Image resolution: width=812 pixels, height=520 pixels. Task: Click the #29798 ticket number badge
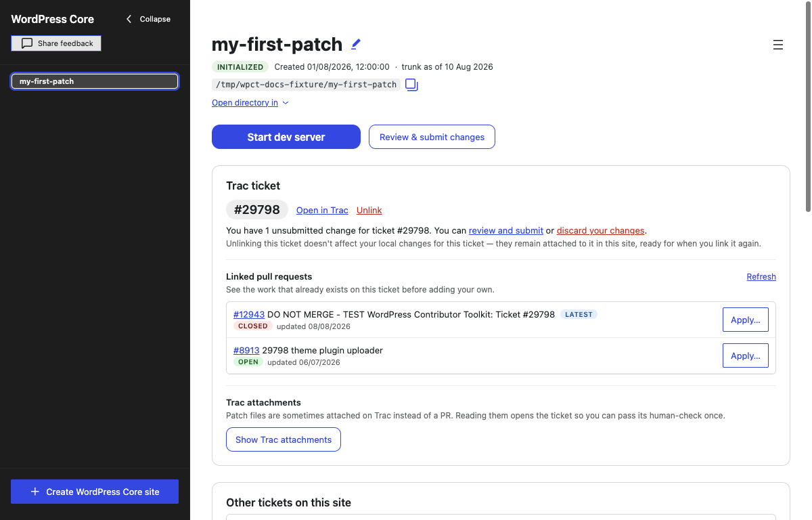[x=257, y=210]
